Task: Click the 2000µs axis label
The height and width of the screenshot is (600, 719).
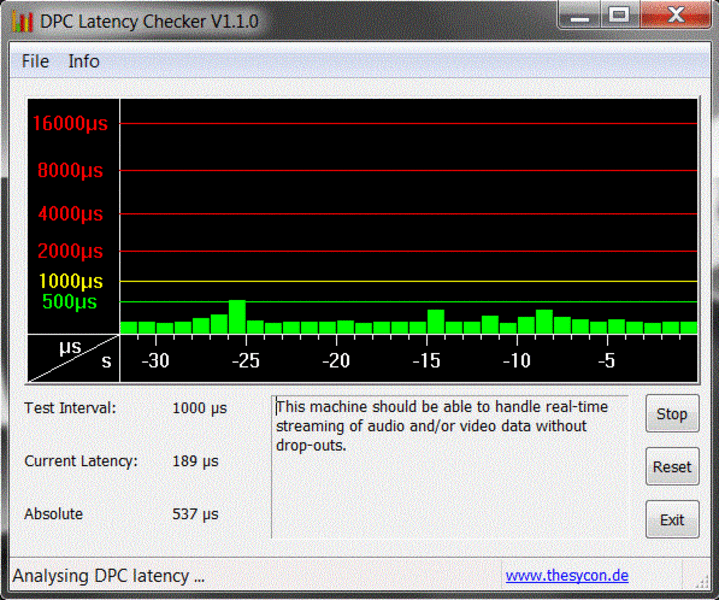Action: click(70, 251)
